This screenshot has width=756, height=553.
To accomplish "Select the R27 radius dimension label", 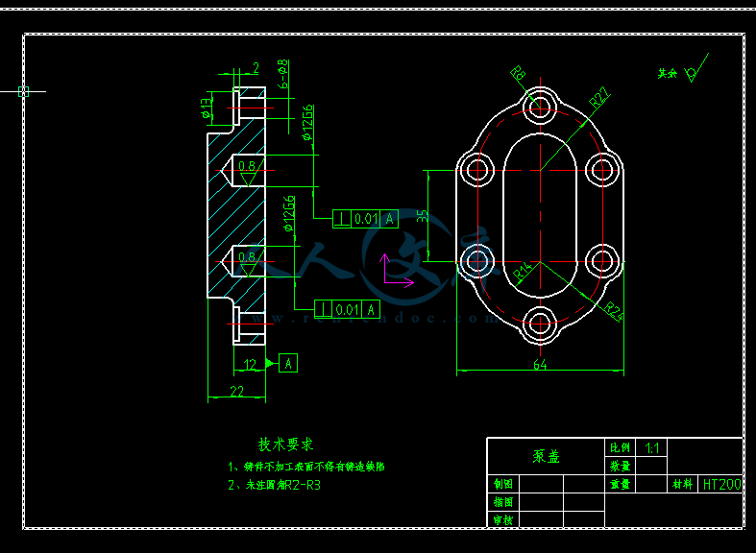I will pyautogui.click(x=598, y=97).
